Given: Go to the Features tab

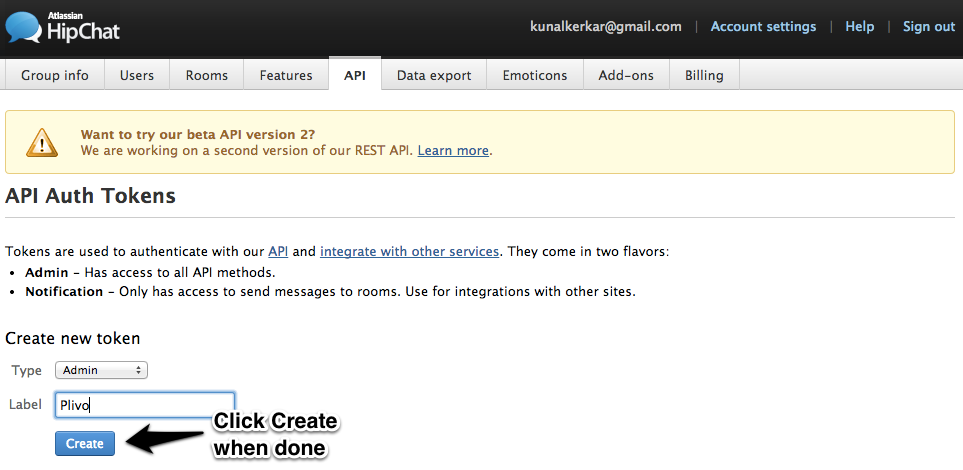Looking at the screenshot, I should point(286,76).
